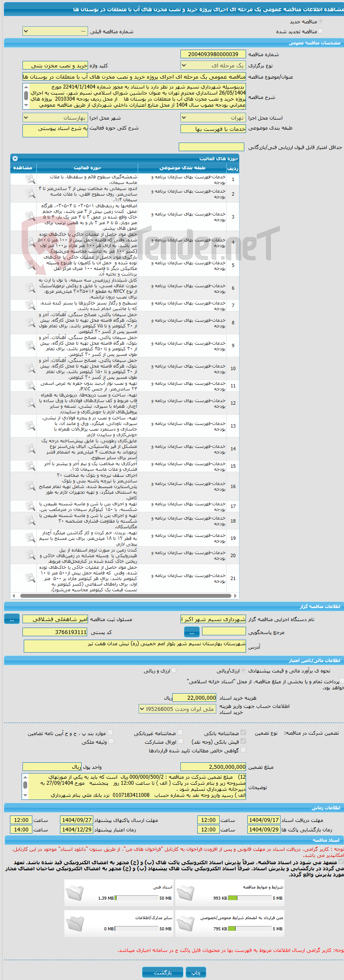Click the شرح مناقصه description scrollbar
The height and width of the screenshot is (980, 344).
[26, 96]
